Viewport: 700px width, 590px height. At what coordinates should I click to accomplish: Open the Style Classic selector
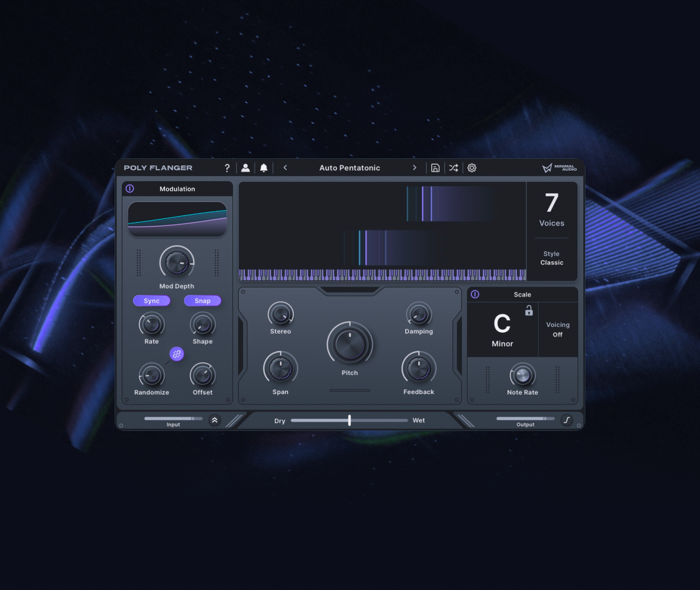pyautogui.click(x=552, y=258)
